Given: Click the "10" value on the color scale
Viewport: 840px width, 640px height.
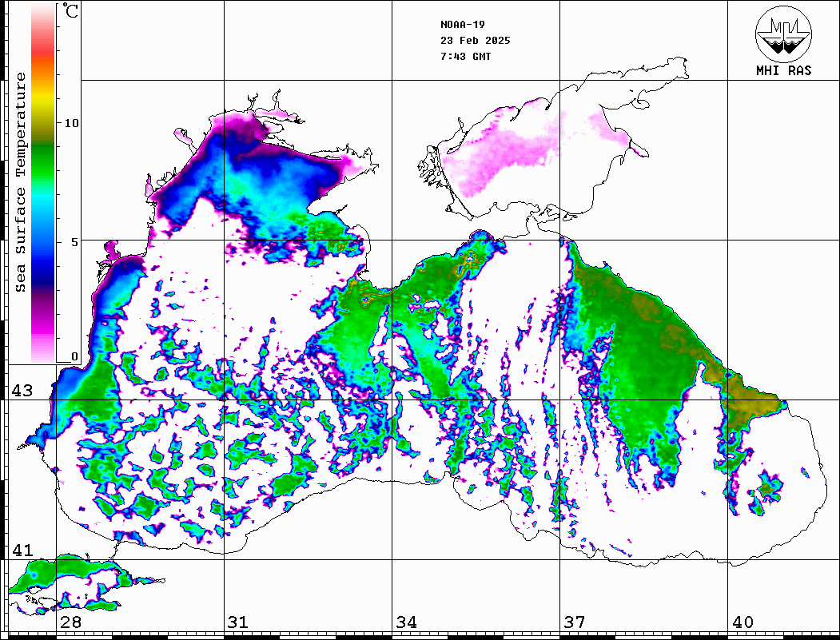Looking at the screenshot, I should tap(71, 123).
